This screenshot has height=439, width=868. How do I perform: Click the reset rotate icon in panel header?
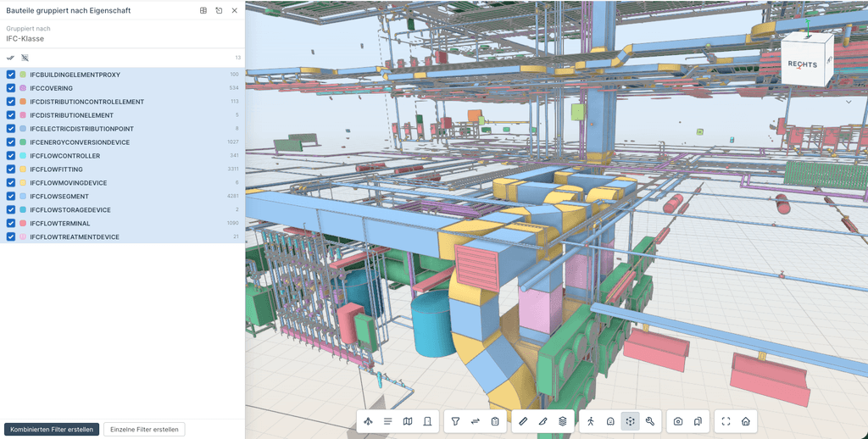pos(219,10)
